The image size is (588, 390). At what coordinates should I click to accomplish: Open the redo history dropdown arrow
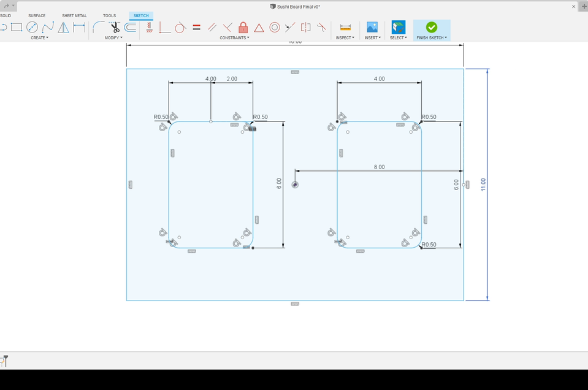coord(13,6)
